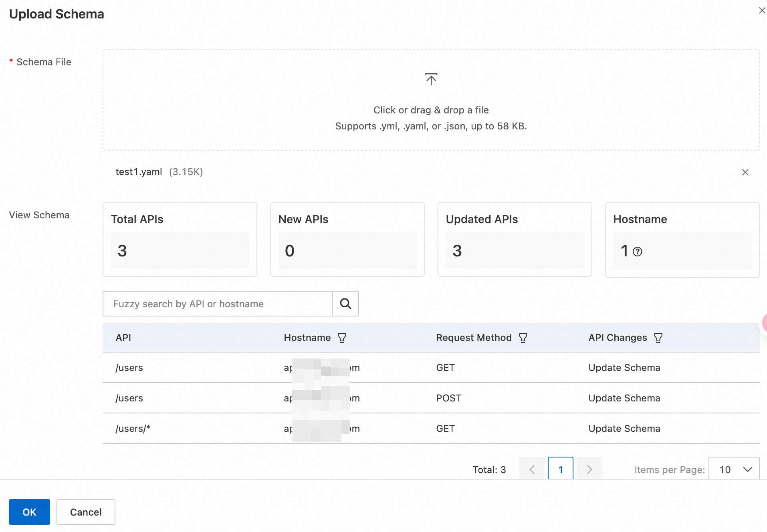767x532 pixels.
Task: Click the search magnifier button
Action: pos(345,304)
